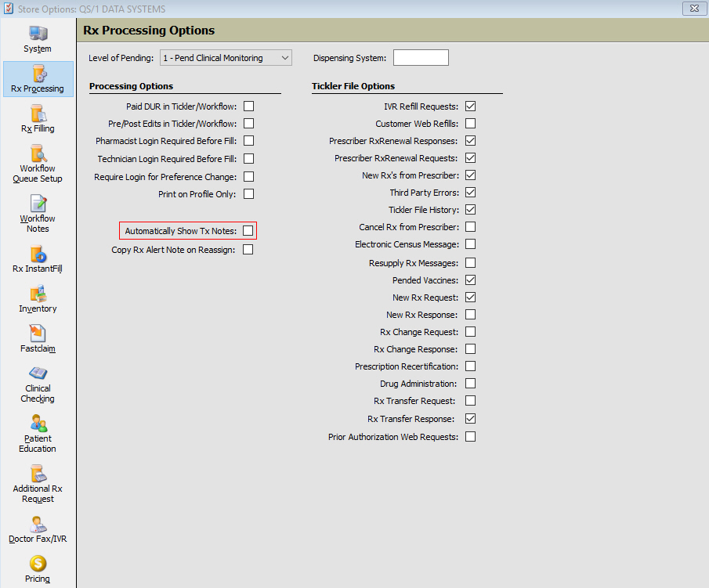Viewport: 709px width, 588px height.
Task: Uncheck IVR Refill Requests checkbox
Action: tap(470, 106)
